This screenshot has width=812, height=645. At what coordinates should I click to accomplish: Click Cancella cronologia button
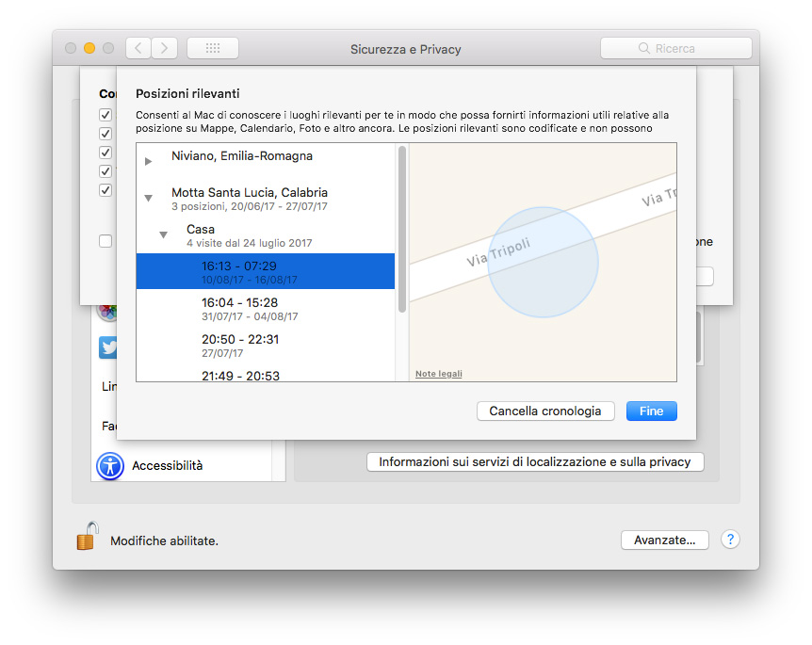coord(545,411)
